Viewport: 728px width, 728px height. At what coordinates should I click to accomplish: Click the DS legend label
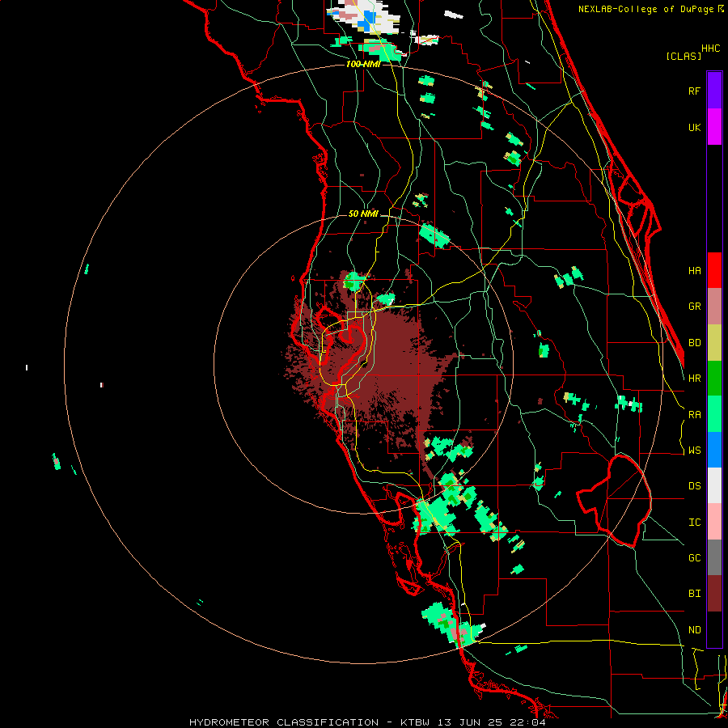[694, 486]
